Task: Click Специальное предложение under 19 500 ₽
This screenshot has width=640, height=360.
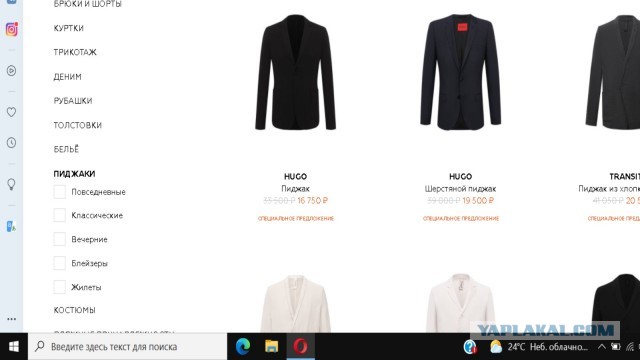Action: (x=460, y=219)
